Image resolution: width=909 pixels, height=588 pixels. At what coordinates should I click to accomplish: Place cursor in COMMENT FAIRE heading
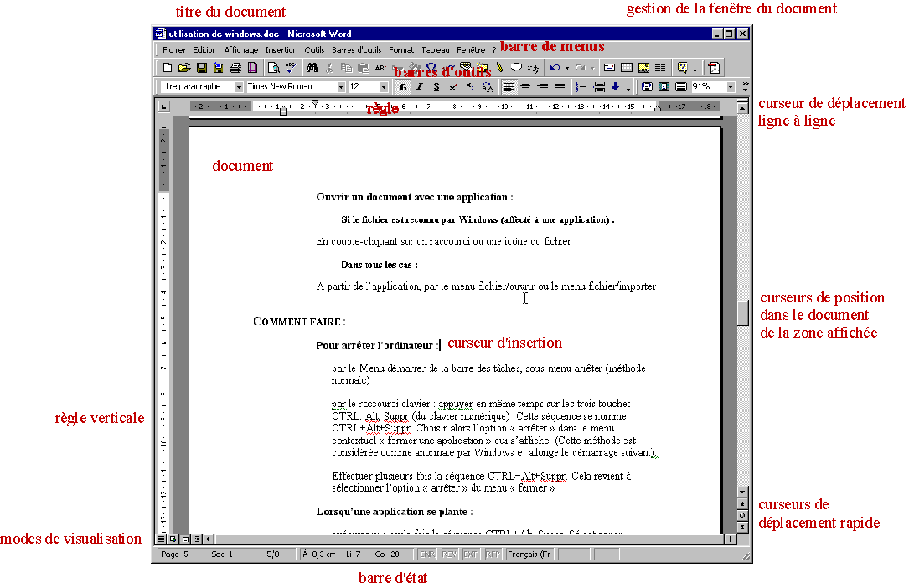(x=299, y=322)
